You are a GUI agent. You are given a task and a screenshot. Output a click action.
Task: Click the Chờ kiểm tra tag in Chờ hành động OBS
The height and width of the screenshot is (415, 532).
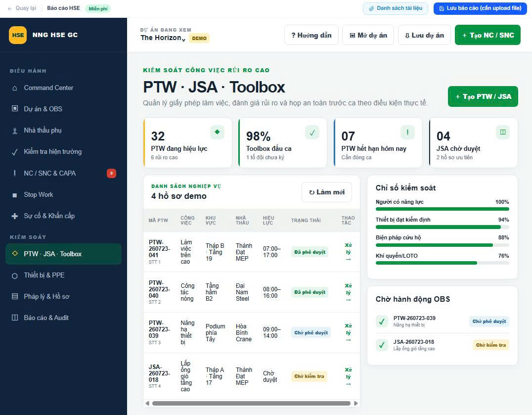[490, 345]
